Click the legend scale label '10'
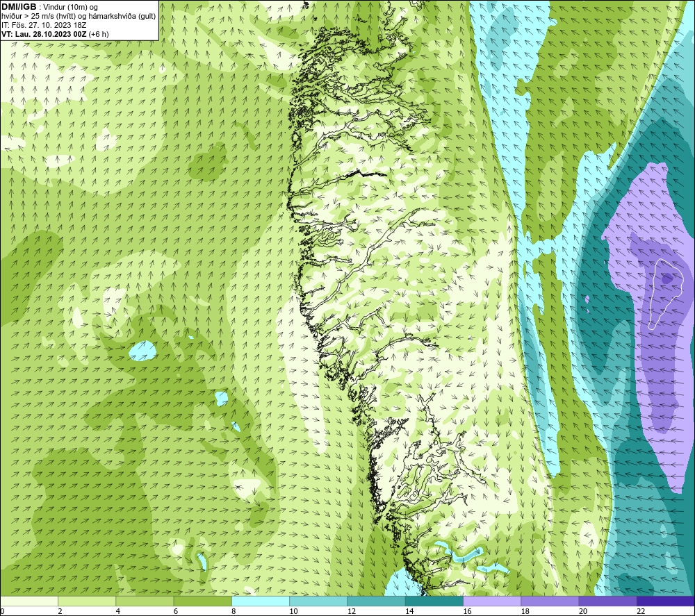 (294, 611)
